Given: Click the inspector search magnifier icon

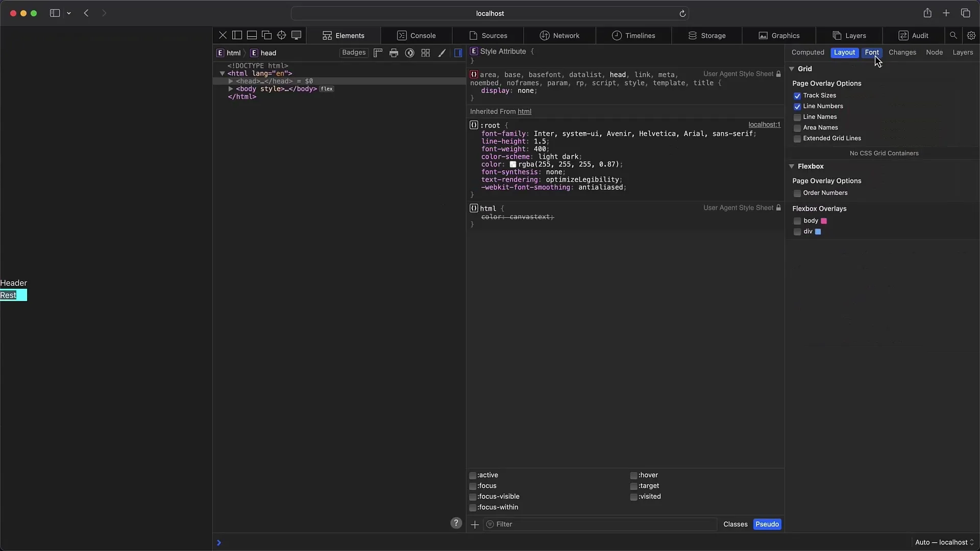Looking at the screenshot, I should point(953,35).
